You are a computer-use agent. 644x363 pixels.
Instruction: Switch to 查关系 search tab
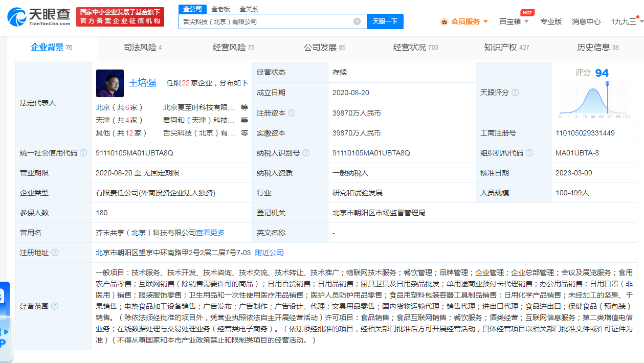click(x=249, y=9)
